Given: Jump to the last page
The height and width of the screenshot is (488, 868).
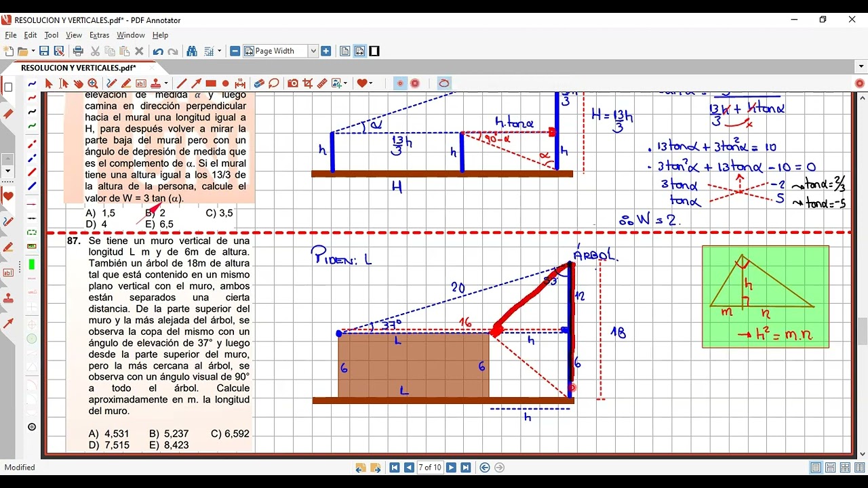Looking at the screenshot, I should point(466,468).
